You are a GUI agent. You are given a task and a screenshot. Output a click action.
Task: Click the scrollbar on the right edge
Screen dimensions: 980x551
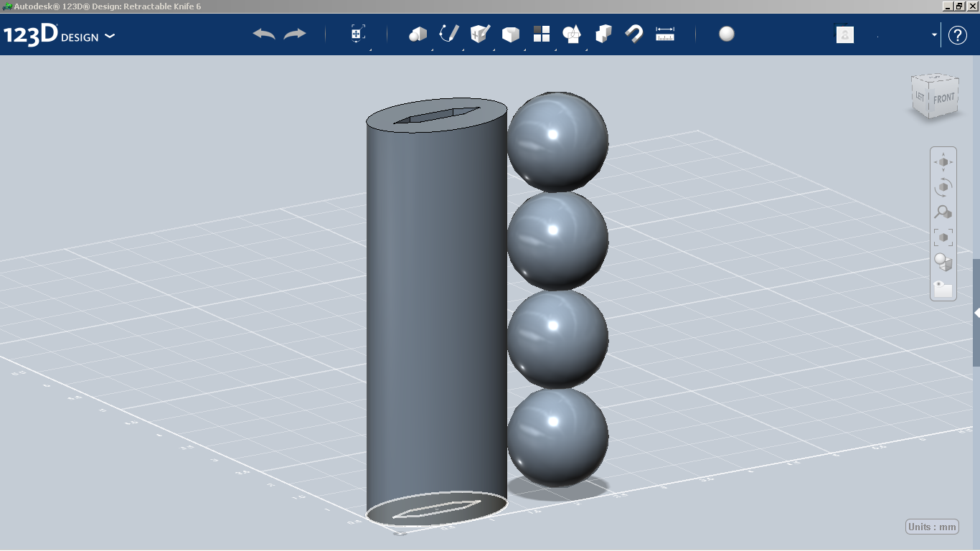[976, 312]
